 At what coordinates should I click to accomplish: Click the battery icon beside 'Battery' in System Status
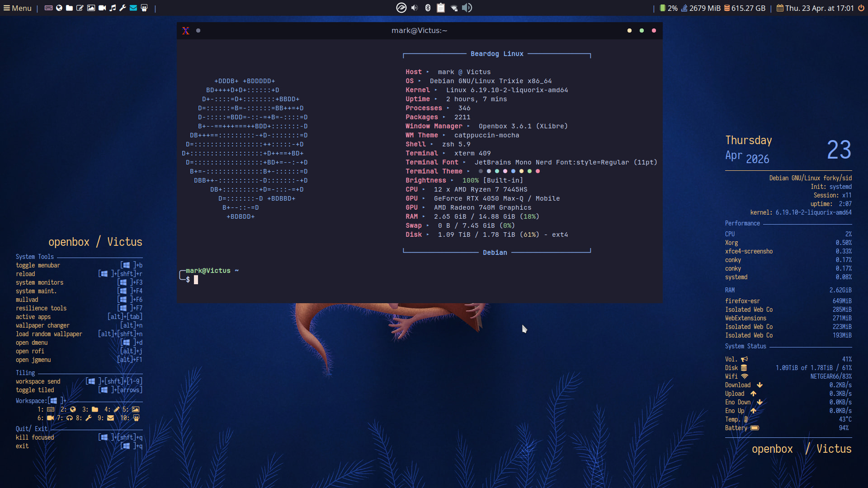(755, 428)
